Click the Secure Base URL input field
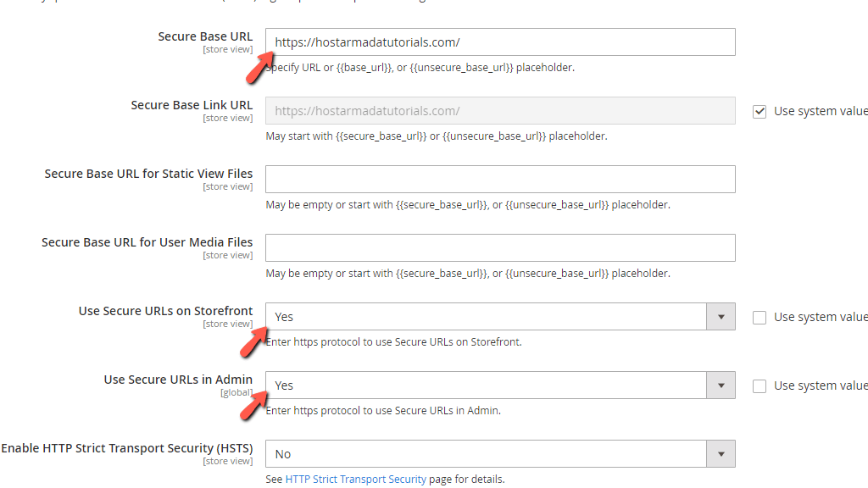 (x=500, y=42)
